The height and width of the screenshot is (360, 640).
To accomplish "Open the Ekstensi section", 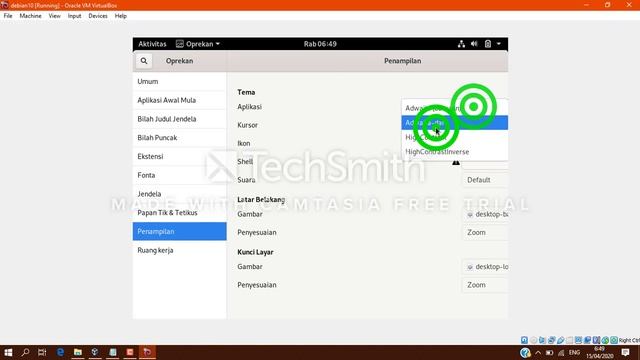I will (x=180, y=157).
